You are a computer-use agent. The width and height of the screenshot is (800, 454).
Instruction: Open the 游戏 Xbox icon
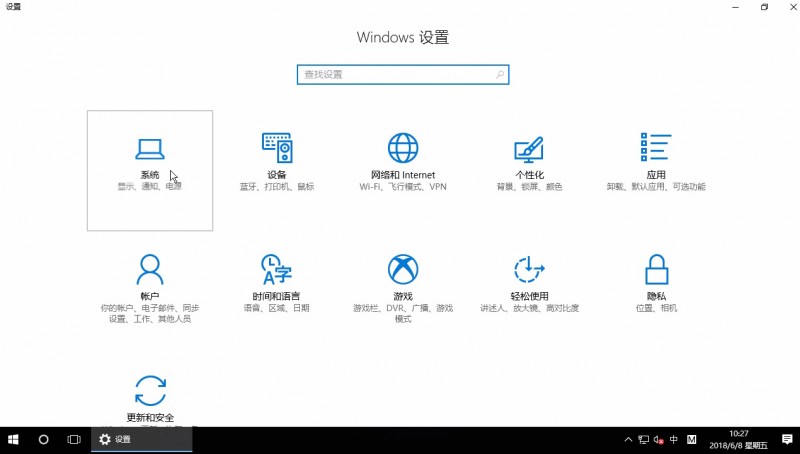coord(403,269)
